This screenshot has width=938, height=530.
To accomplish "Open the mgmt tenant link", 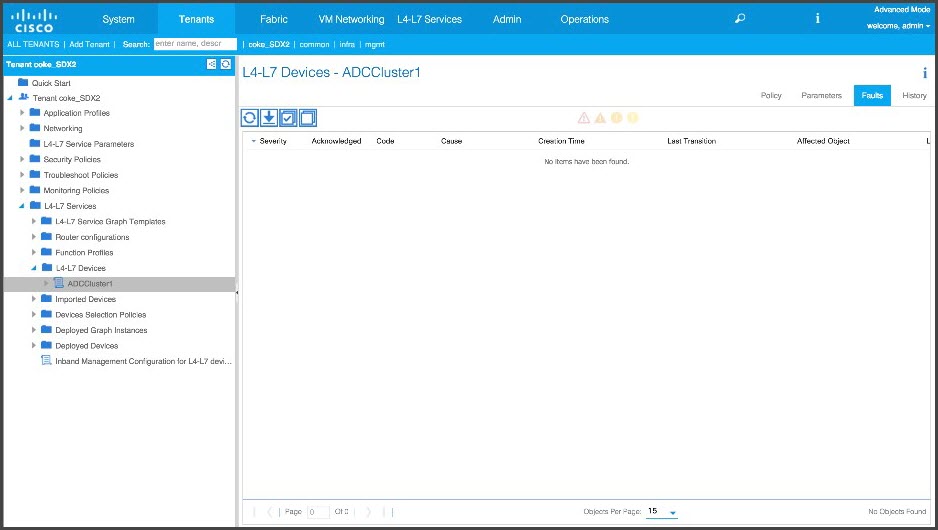I will pyautogui.click(x=374, y=44).
